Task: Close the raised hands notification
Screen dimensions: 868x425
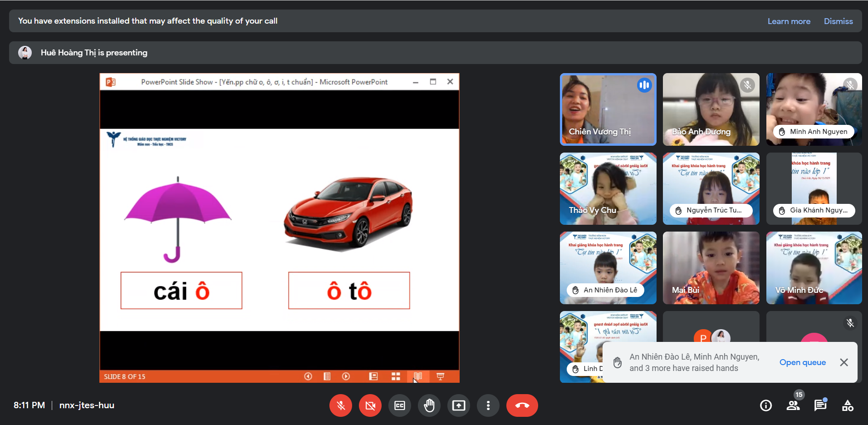Action: pos(844,362)
